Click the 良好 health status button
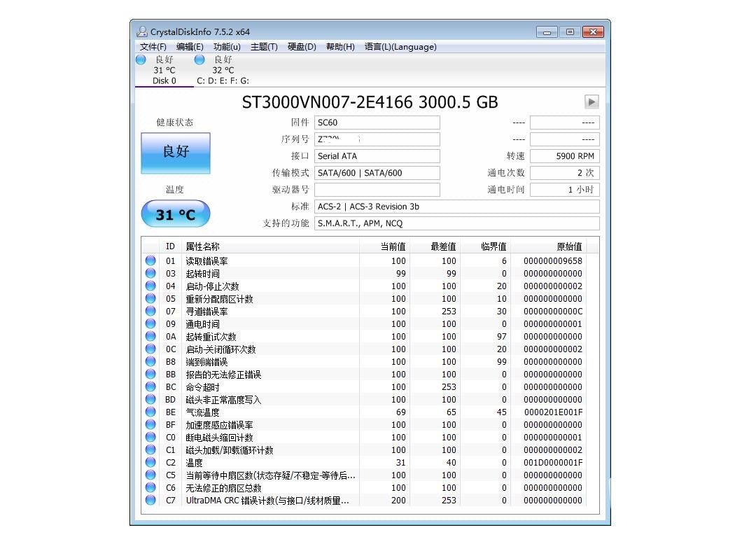This screenshot has width=756, height=537. pyautogui.click(x=176, y=153)
